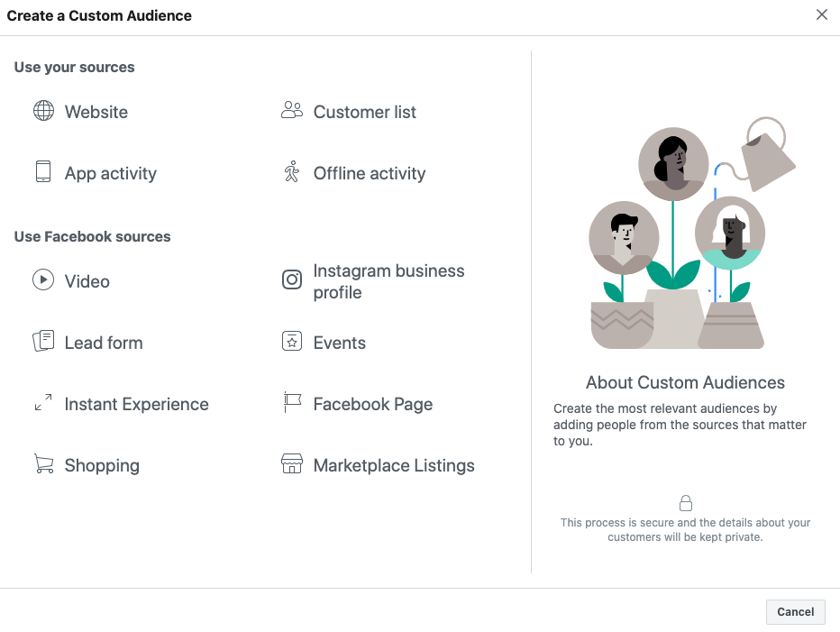
Task: Select the Video play icon
Action: [x=42, y=280]
